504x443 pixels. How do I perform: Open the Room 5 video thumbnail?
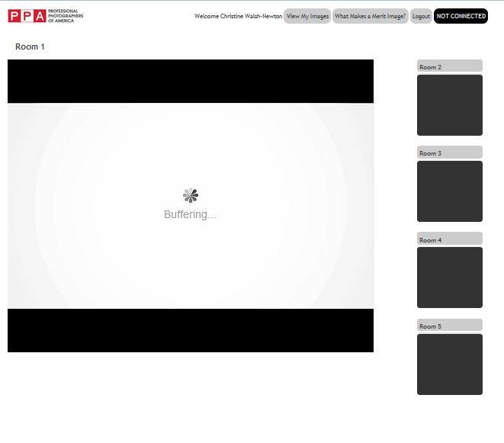[x=449, y=364]
